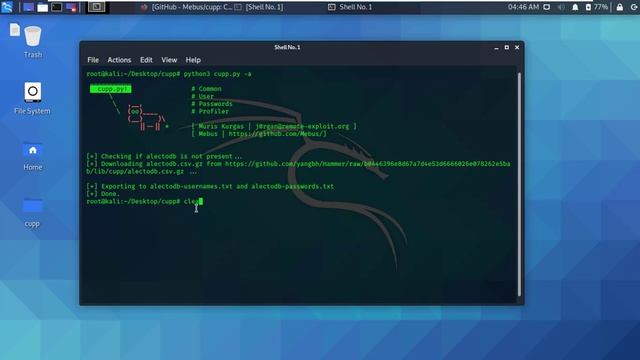Viewport: 640px width, 360px height.
Task: Open the Home folder desktop icon
Action: (33, 156)
